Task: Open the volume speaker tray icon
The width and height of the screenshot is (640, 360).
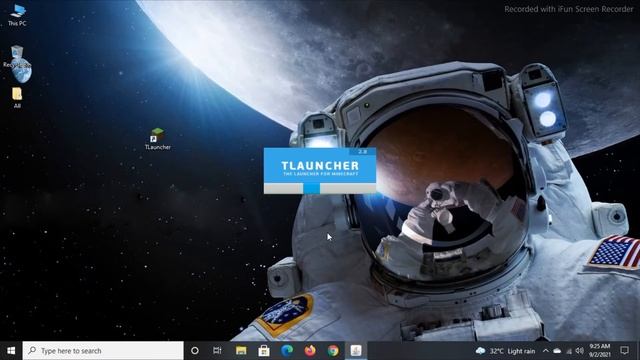Action: coord(580,351)
